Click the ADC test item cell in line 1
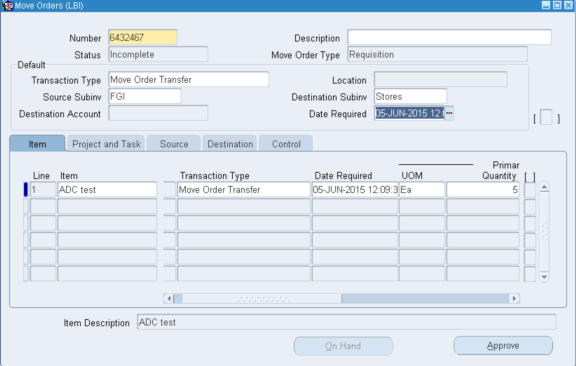This screenshot has height=366, width=576. (x=107, y=190)
